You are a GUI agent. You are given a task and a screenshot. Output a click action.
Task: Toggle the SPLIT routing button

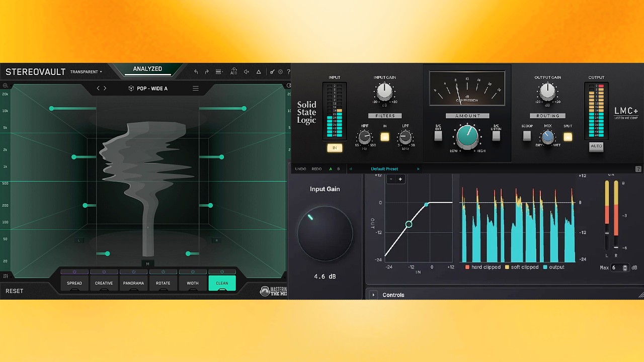point(568,137)
